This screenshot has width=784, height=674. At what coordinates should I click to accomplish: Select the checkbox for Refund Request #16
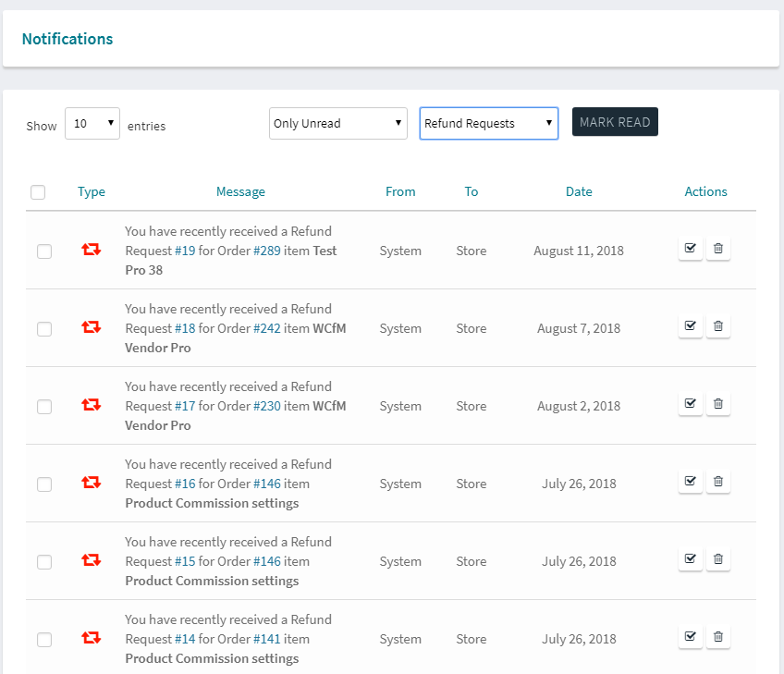click(x=44, y=484)
